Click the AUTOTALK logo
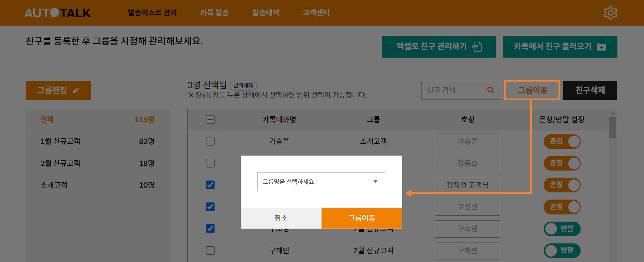 (58, 13)
